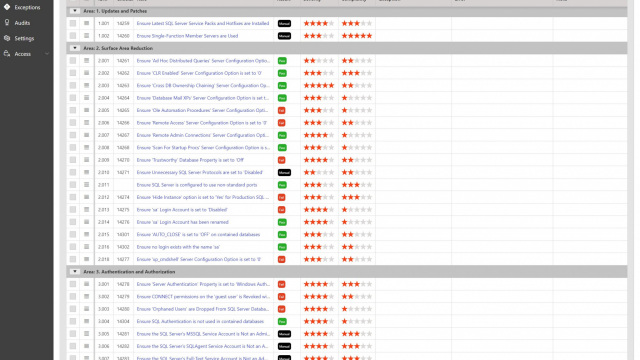Check the box for check 3.004
Viewport: 640px width, 360px height.
coord(73,321)
